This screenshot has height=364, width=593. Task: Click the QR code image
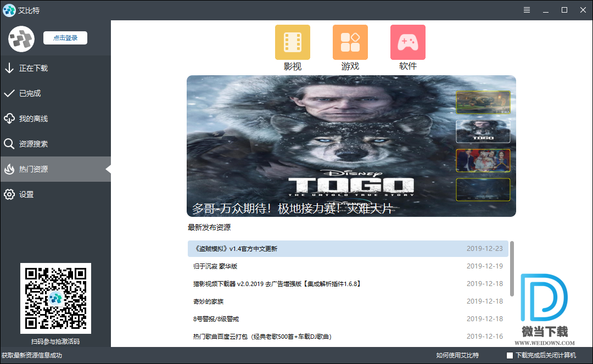point(55,298)
